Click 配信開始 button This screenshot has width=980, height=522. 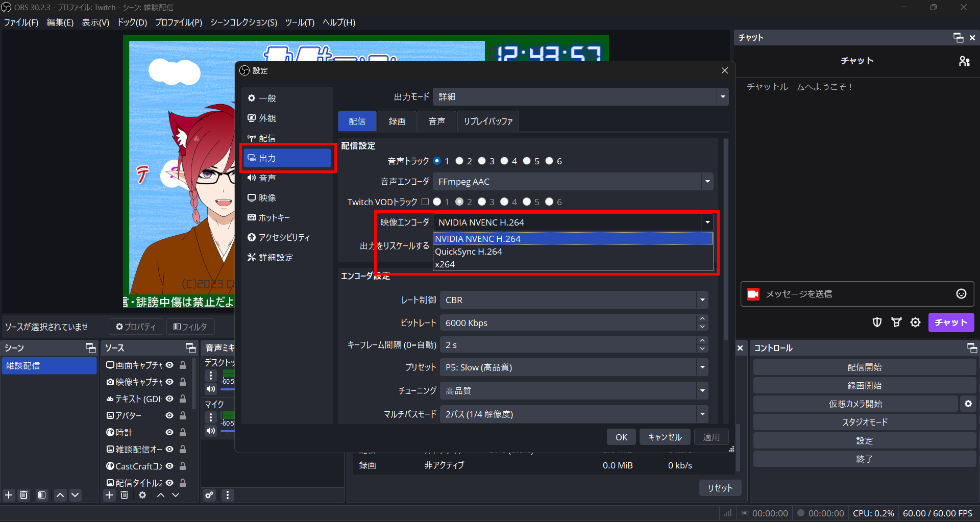(x=864, y=367)
